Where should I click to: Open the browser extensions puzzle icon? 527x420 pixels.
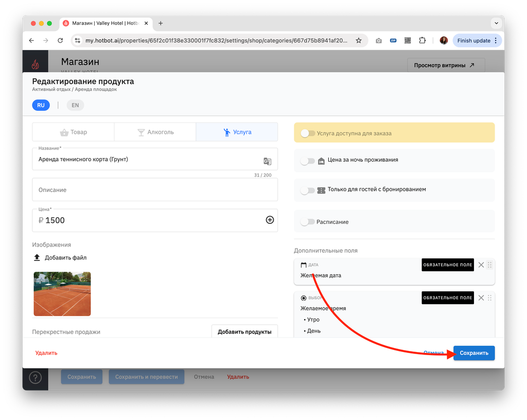click(422, 41)
